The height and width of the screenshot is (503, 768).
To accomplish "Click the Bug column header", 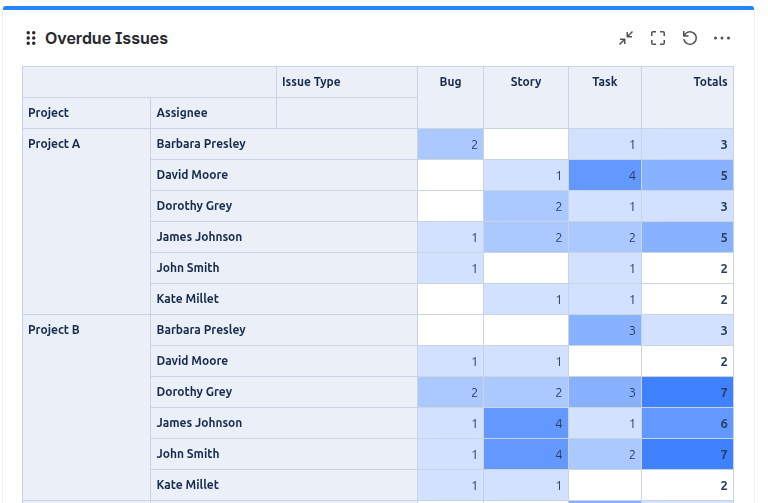I will 450,82.
